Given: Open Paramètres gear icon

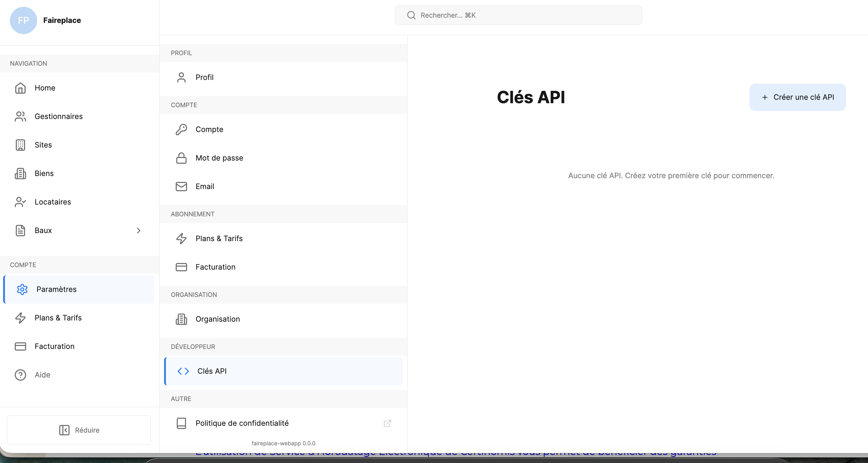Looking at the screenshot, I should pos(22,289).
